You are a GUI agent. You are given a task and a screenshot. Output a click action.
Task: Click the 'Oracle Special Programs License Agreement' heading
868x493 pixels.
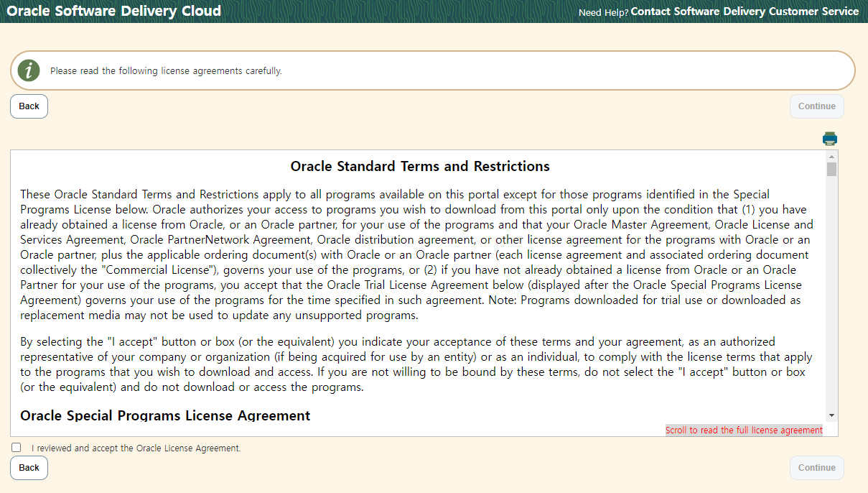165,415
